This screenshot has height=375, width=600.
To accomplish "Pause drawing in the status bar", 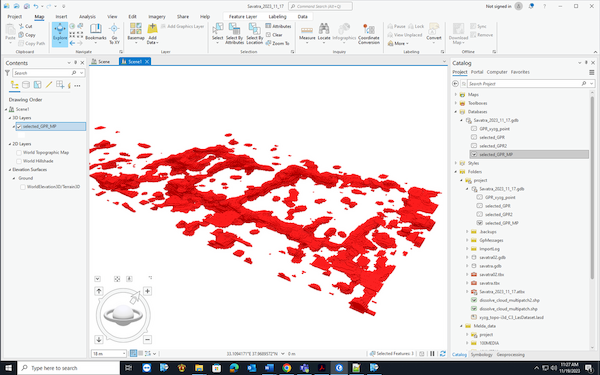I will click(432, 354).
